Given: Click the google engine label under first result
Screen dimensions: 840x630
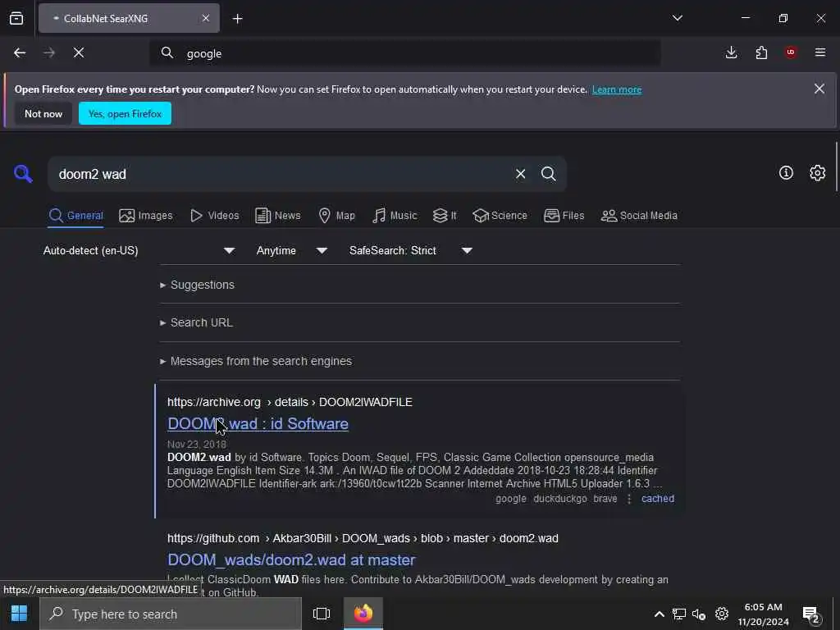Looking at the screenshot, I should (x=510, y=499).
